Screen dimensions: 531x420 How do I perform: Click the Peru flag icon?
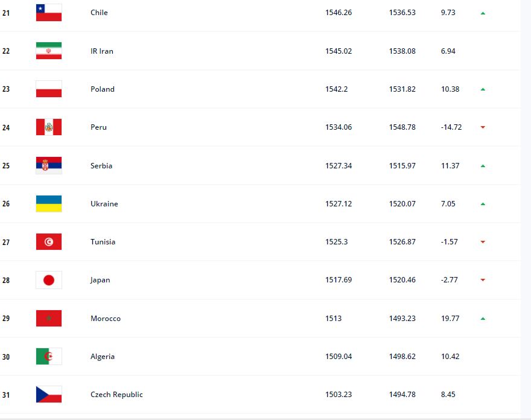point(49,127)
